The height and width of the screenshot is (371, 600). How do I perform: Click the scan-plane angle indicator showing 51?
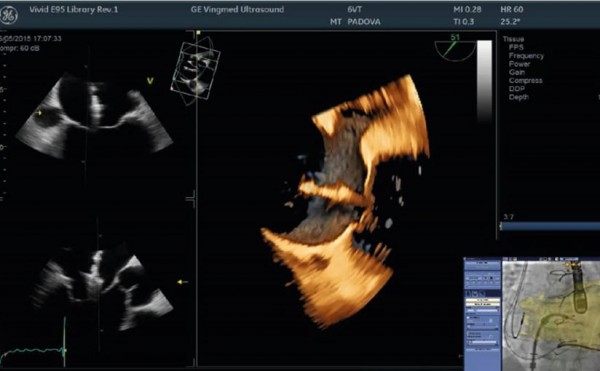455,48
